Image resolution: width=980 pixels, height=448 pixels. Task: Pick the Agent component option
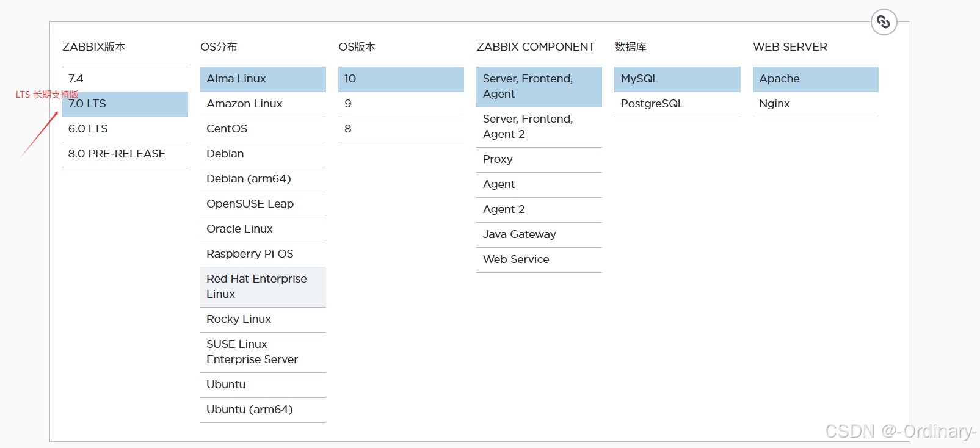(x=539, y=184)
